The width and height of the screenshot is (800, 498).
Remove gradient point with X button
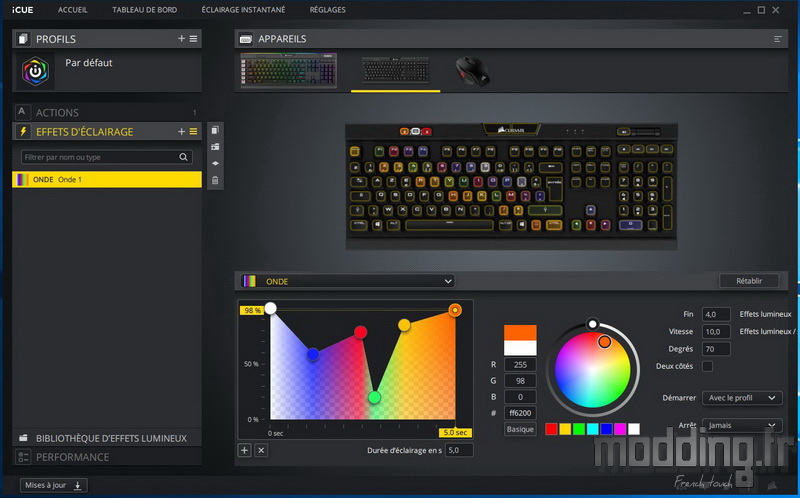(x=261, y=451)
